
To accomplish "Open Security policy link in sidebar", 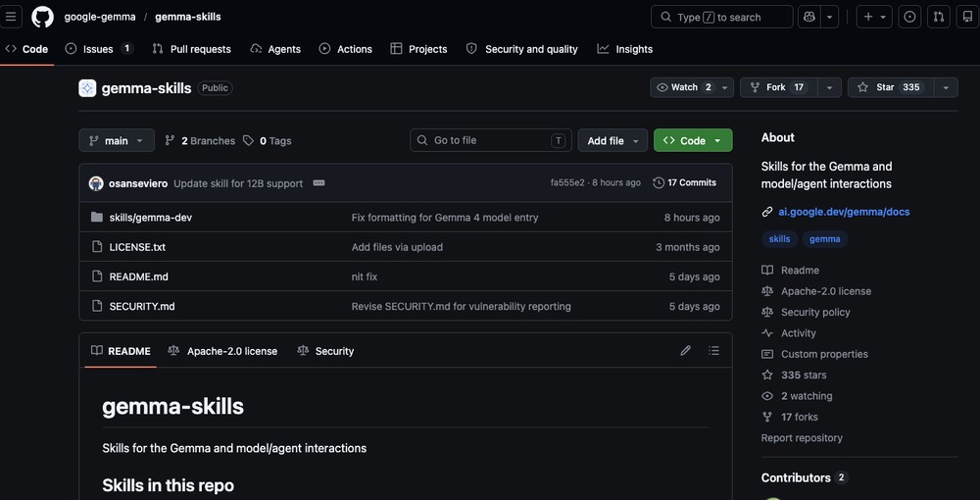I will [x=806, y=312].
